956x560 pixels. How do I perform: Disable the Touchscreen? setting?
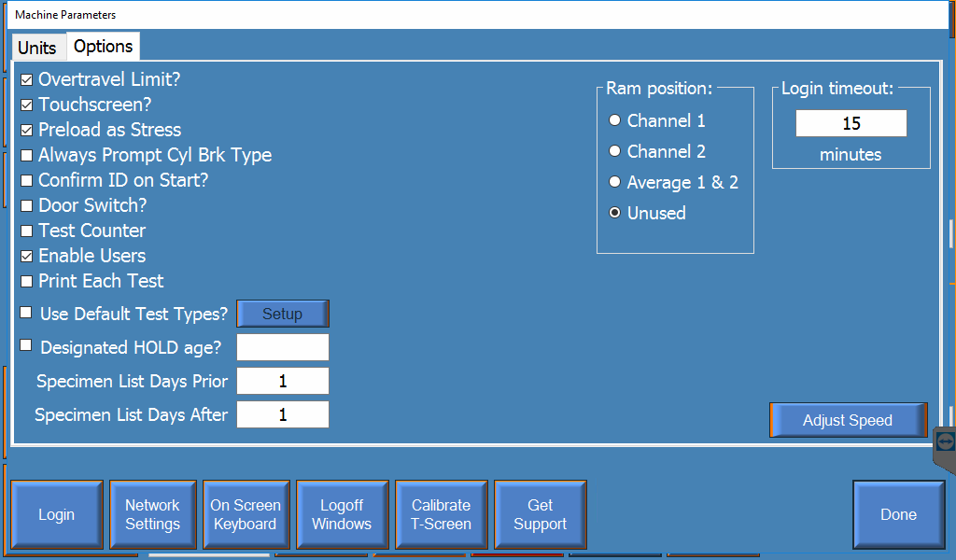point(26,105)
